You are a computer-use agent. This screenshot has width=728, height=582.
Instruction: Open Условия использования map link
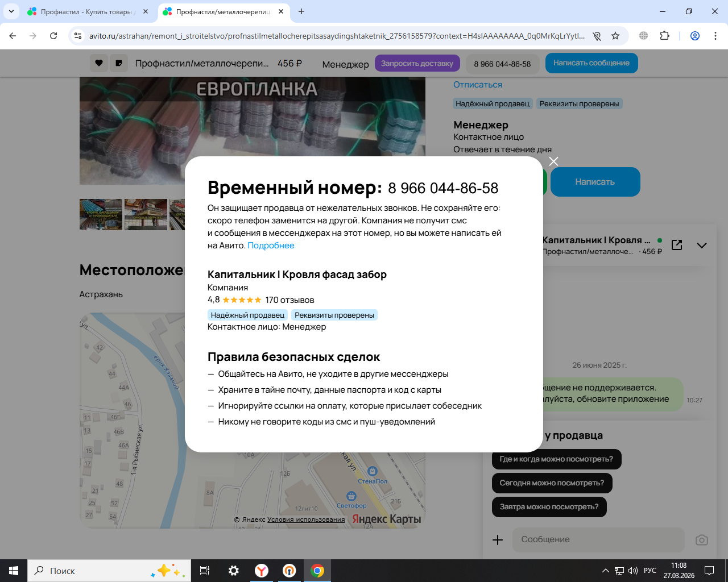tap(306, 519)
